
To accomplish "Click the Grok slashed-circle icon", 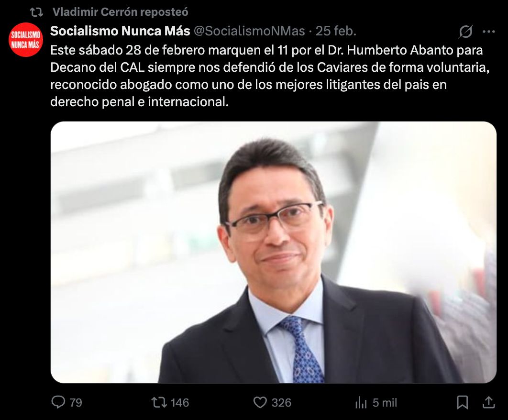I will tap(465, 32).
